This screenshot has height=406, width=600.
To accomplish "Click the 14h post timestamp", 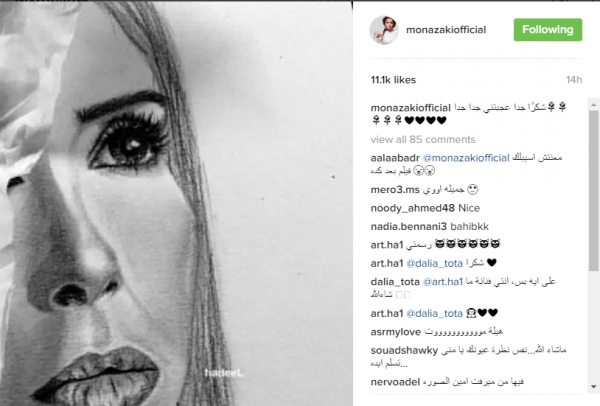I will [x=574, y=80].
